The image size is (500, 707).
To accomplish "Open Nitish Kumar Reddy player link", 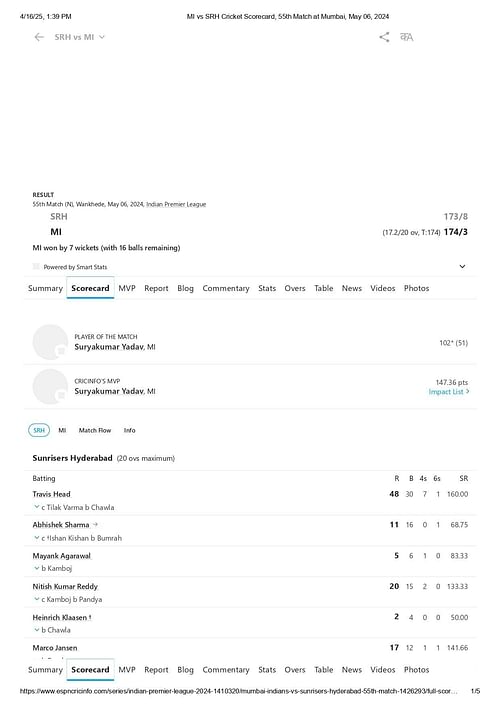I will tap(65, 586).
